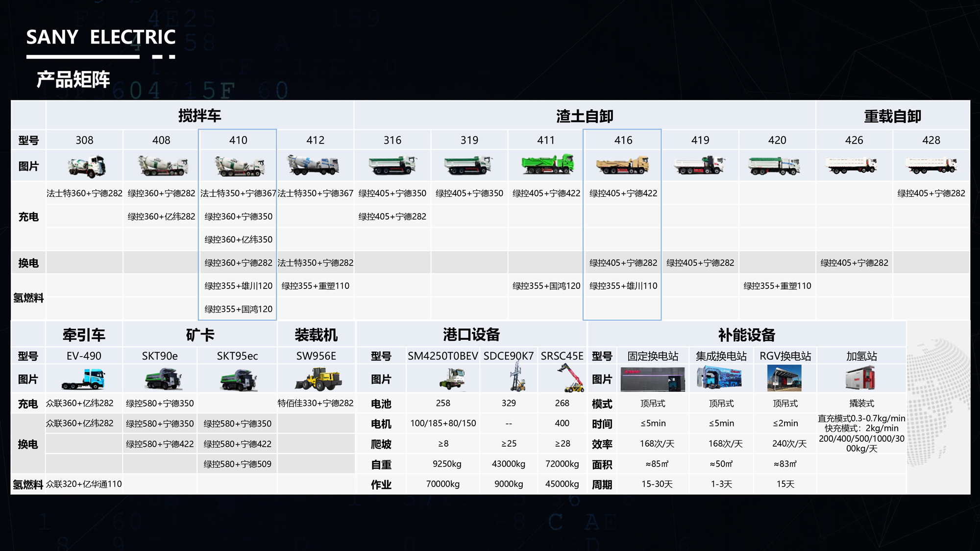Screen dimensions: 980x551
Task: Select the 牵引车 category header
Action: [x=84, y=335]
